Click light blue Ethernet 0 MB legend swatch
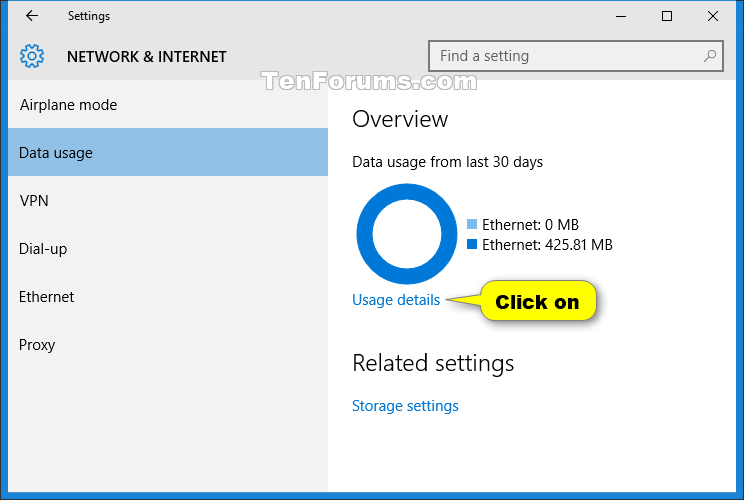744x500 pixels. coord(472,225)
